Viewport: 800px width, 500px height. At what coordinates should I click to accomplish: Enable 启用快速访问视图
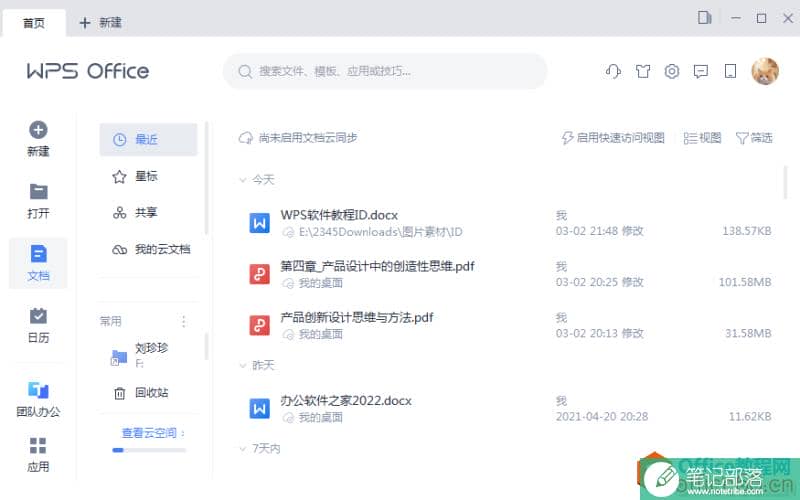click(x=613, y=138)
